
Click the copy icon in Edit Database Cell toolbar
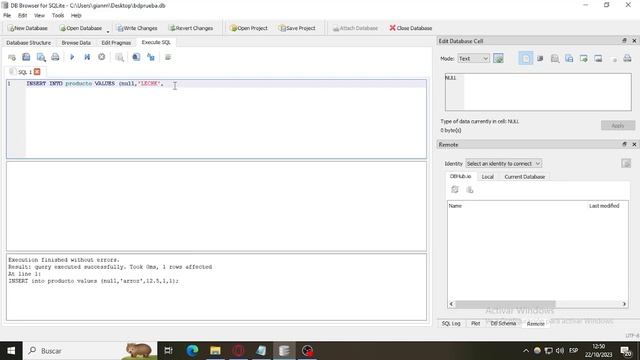coord(569,59)
